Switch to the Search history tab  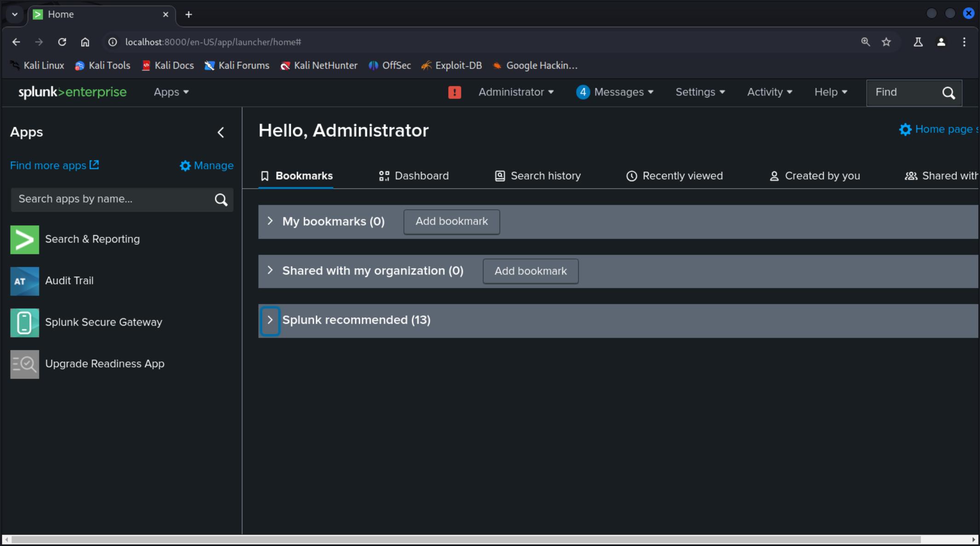coord(537,176)
